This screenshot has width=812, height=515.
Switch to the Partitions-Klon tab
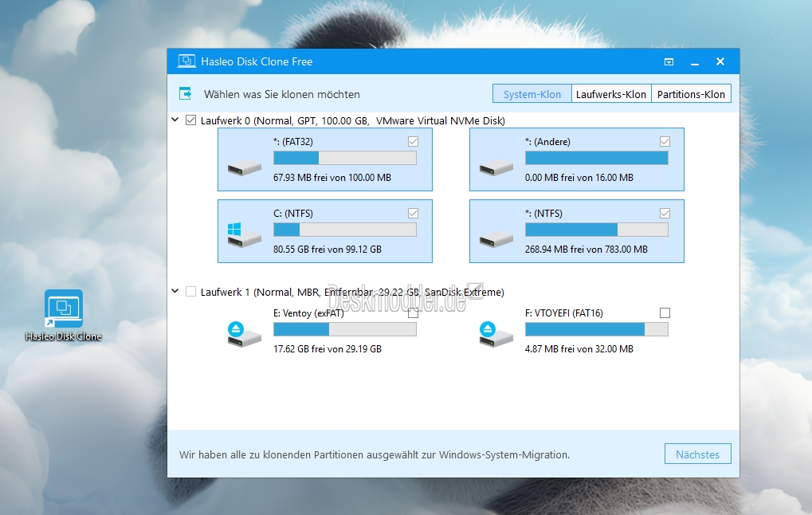pyautogui.click(x=691, y=94)
